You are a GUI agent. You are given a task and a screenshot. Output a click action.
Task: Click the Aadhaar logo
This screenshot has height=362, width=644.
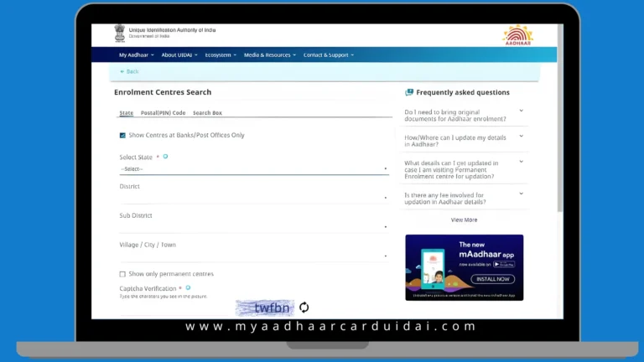517,35
